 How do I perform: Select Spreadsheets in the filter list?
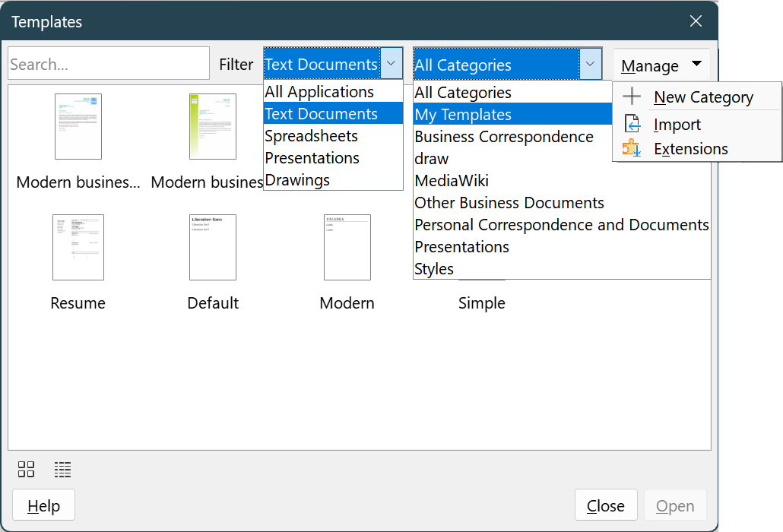tap(311, 135)
